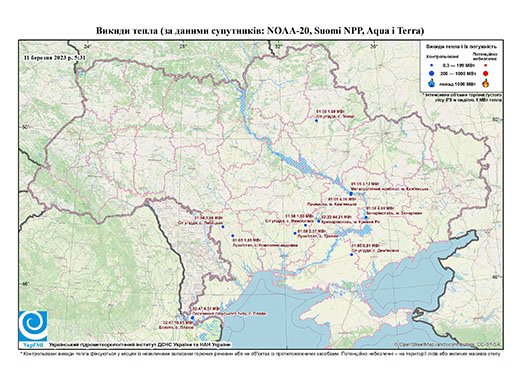Click the '02:47 4,31 МВт' label in the Danube delta
This screenshot has height=368, width=520.
click(x=207, y=309)
